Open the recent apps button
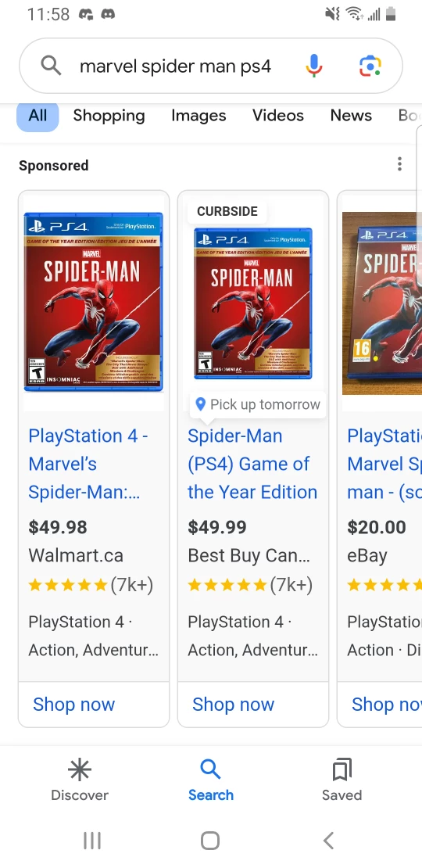The height and width of the screenshot is (868, 422). 91,841
